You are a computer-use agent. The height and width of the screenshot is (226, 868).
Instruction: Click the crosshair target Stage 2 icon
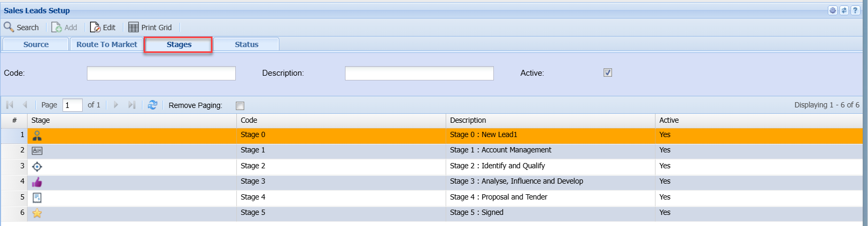(x=37, y=166)
